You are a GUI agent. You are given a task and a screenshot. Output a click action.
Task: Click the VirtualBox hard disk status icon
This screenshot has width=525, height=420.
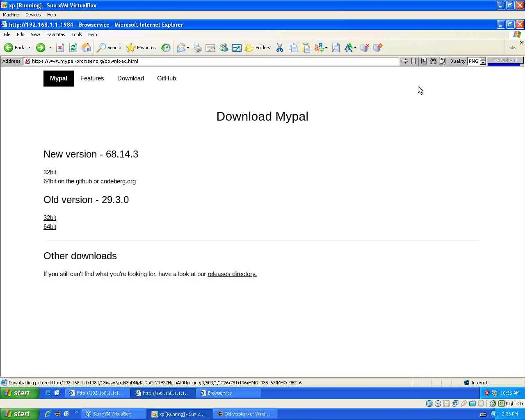[x=429, y=404]
